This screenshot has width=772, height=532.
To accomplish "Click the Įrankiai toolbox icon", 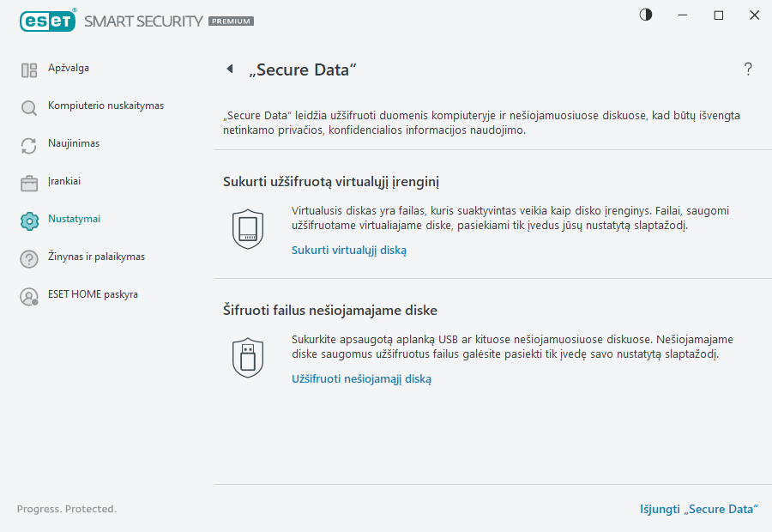I will click(28, 181).
